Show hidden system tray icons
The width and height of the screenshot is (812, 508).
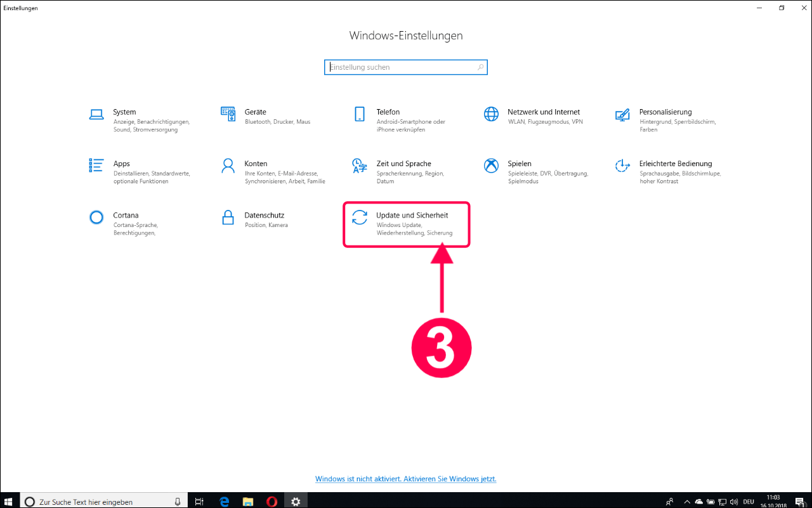coord(688,502)
